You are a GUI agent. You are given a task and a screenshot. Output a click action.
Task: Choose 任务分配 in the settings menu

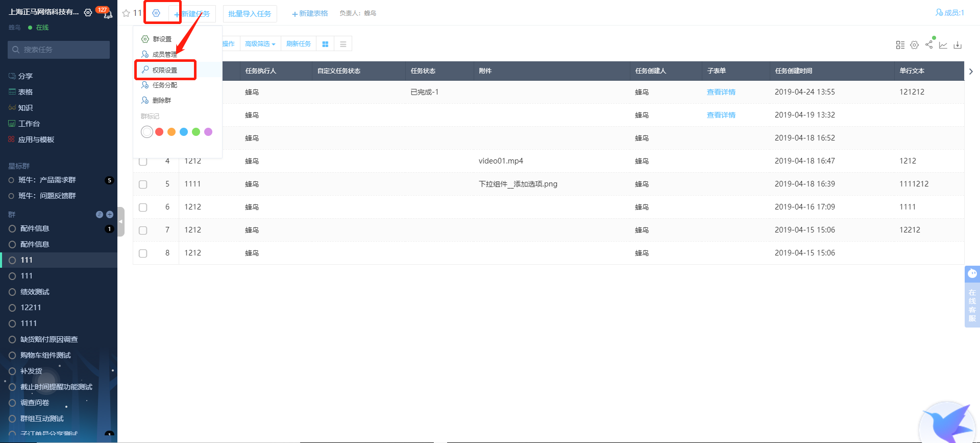click(164, 85)
